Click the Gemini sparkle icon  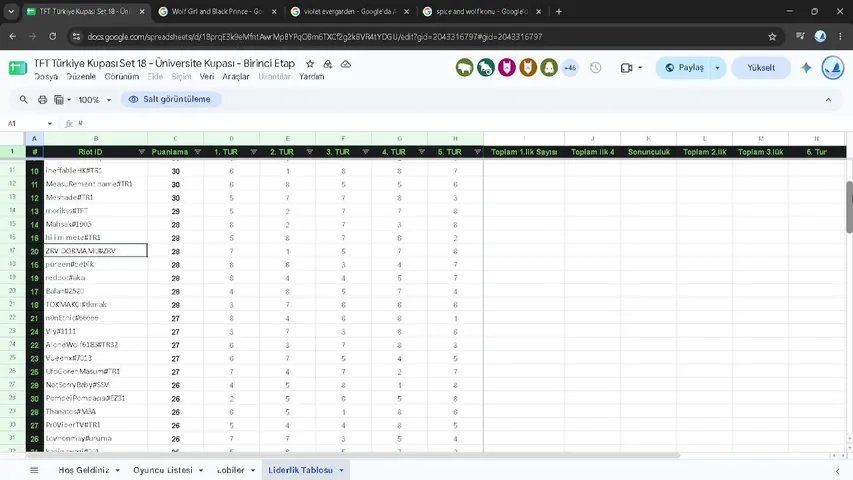coord(806,67)
